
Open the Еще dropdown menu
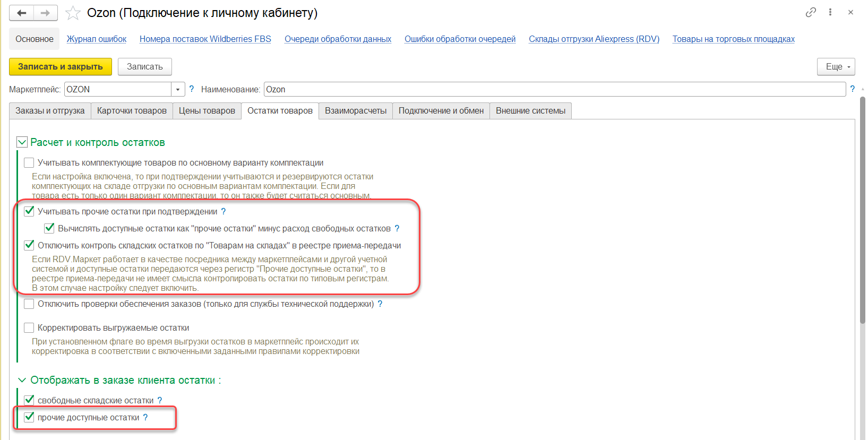[836, 66]
